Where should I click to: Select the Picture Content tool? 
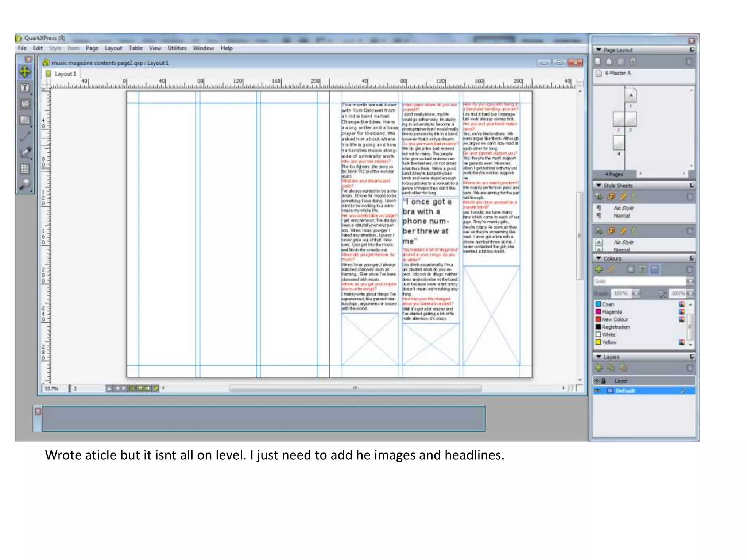25,104
